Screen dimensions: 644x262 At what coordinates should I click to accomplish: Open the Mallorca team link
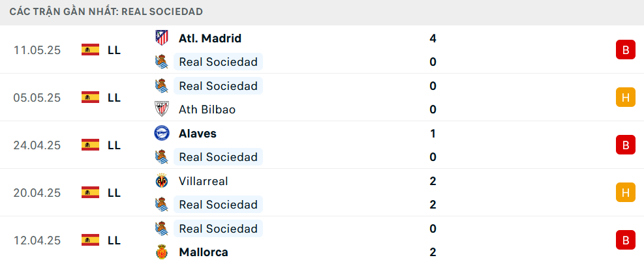coord(204,252)
